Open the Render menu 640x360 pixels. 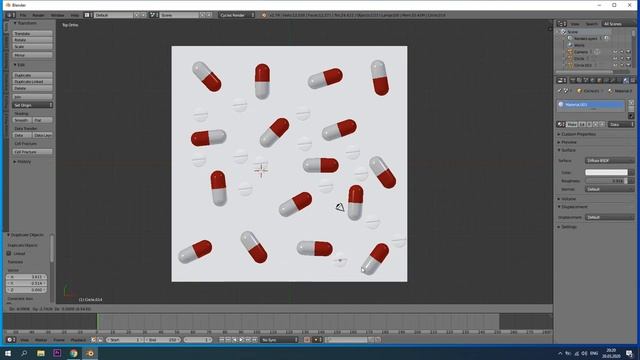pos(38,15)
